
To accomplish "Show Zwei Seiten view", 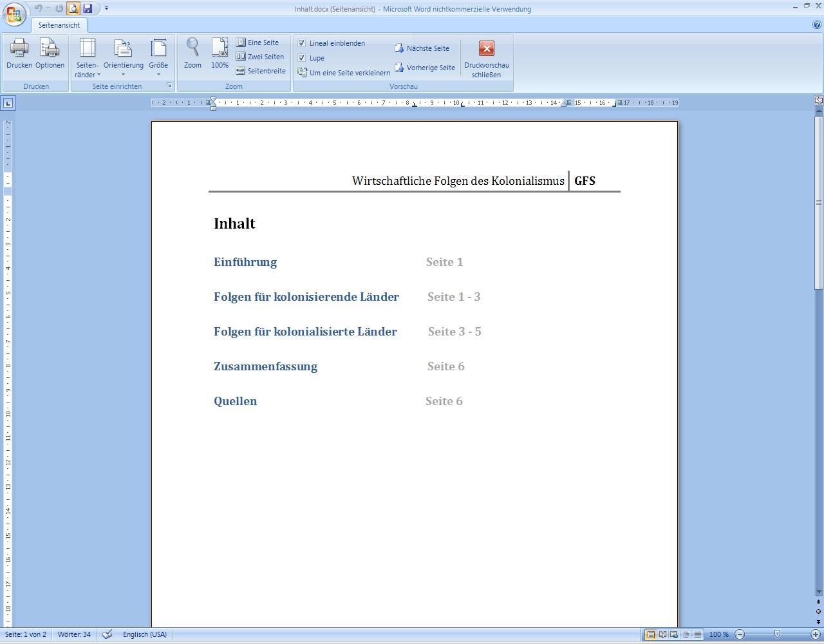I will 259,57.
